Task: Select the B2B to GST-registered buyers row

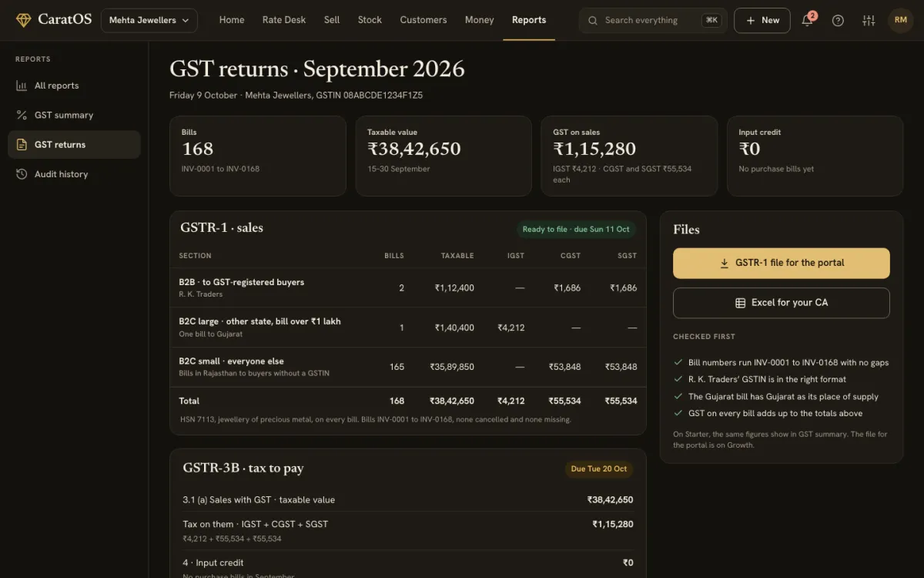Action: click(407, 287)
